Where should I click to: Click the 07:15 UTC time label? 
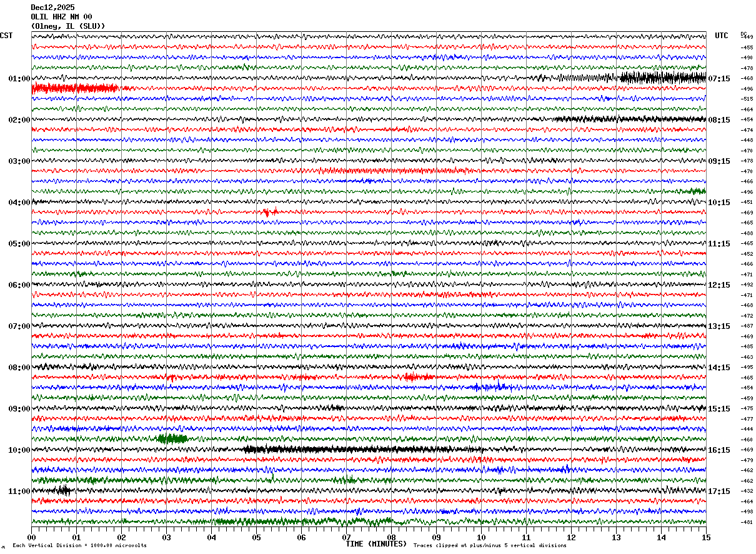pos(719,79)
